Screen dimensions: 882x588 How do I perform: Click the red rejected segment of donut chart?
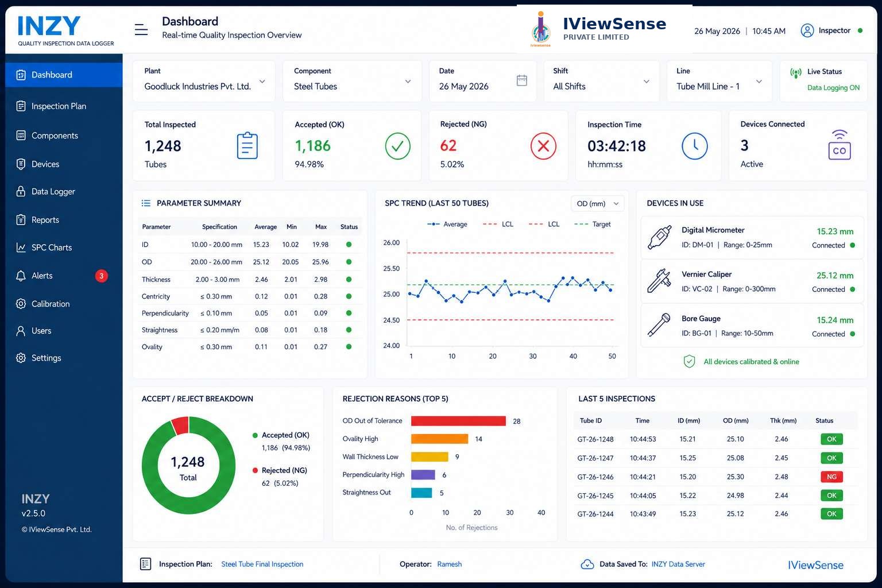pyautogui.click(x=181, y=425)
